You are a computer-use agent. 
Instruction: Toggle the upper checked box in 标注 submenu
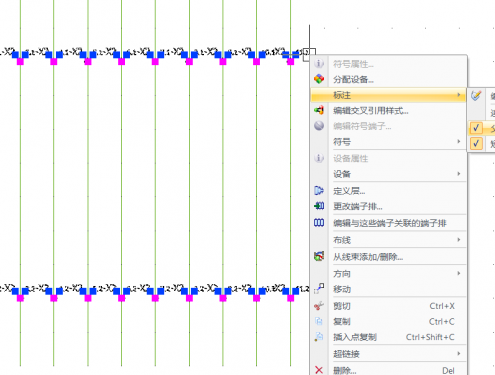(476, 128)
